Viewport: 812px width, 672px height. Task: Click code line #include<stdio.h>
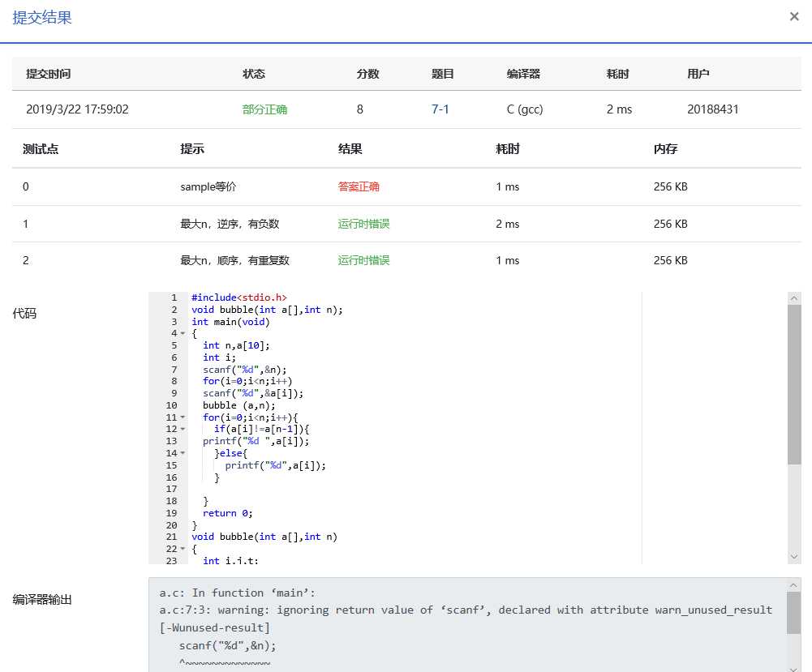[238, 297]
